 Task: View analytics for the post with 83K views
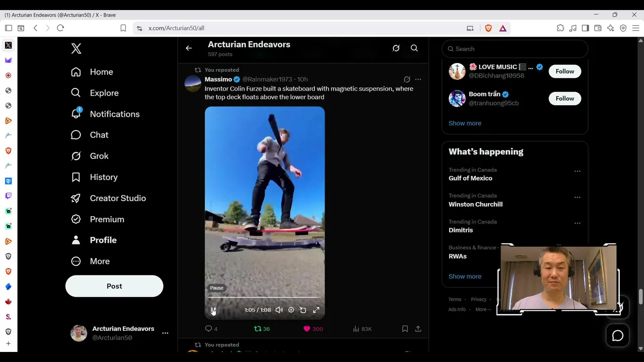[x=362, y=329]
